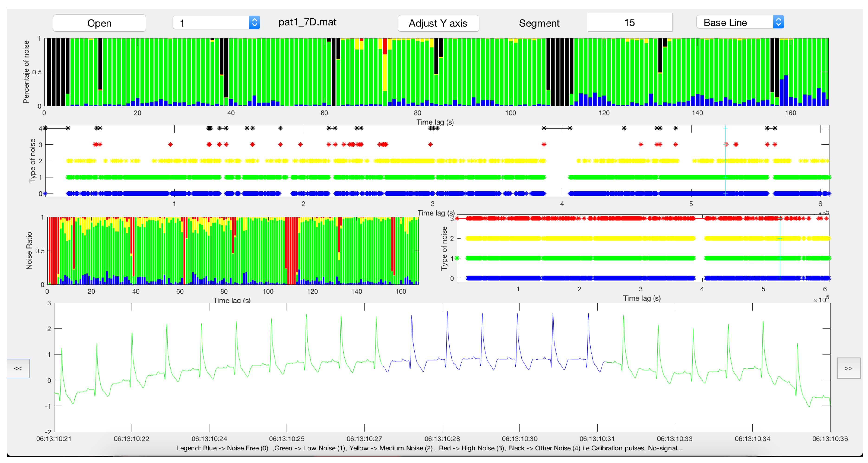Go to the previous segment with << arrow
This screenshot has width=868, height=463.
coord(18,368)
